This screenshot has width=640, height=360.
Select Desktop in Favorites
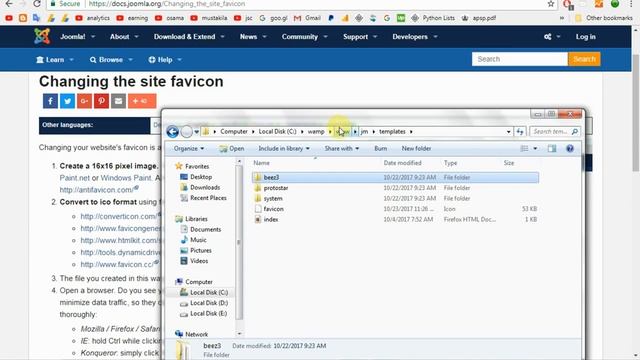[x=196, y=177]
